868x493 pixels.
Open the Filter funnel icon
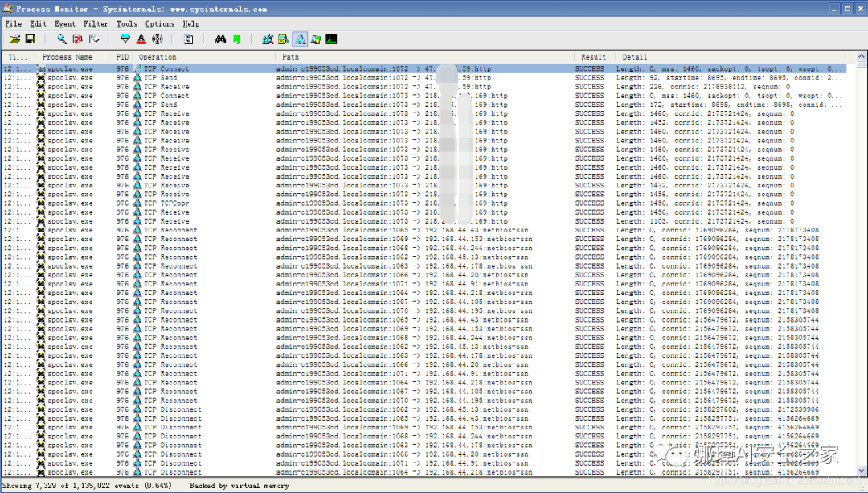pyautogui.click(x=125, y=39)
